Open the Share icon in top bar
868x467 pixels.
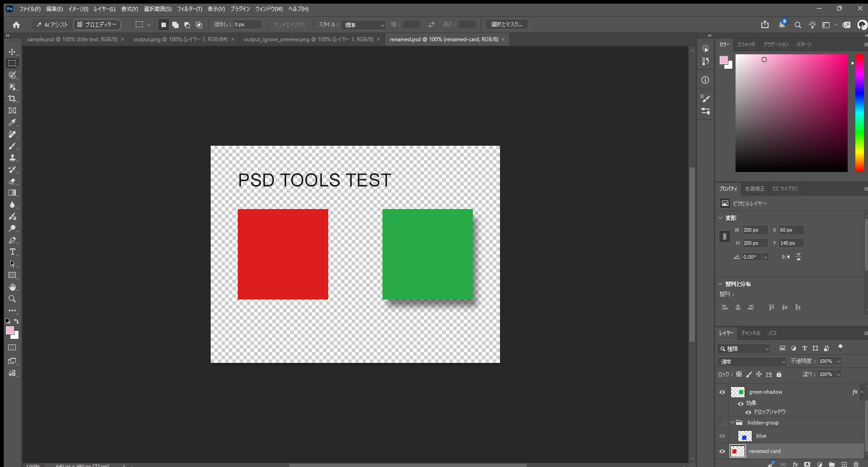765,25
